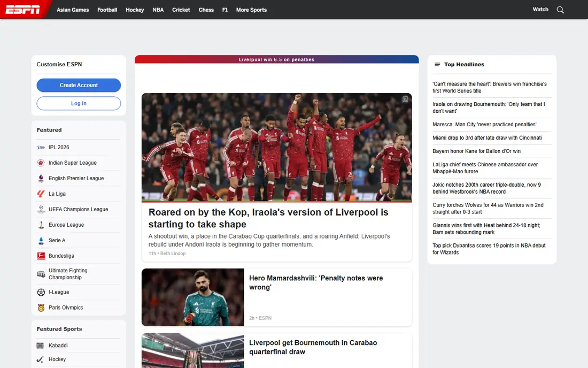The height and width of the screenshot is (368, 588).
Task: Select UEFA Champions League text link
Action: coord(79,209)
